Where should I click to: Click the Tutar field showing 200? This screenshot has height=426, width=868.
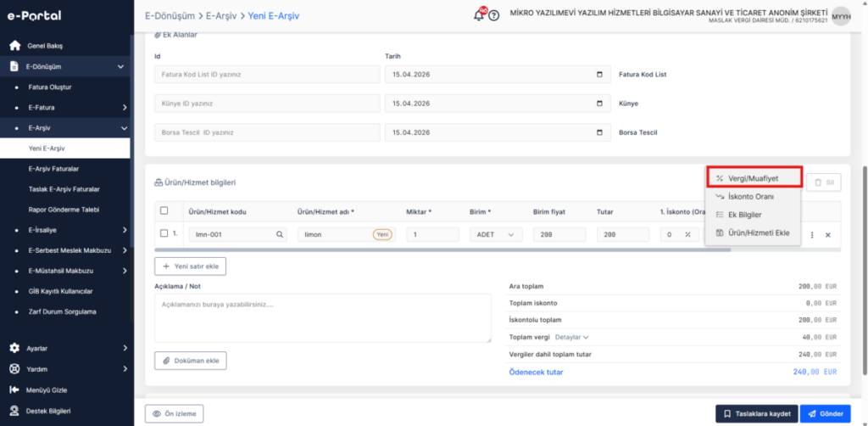pos(623,234)
